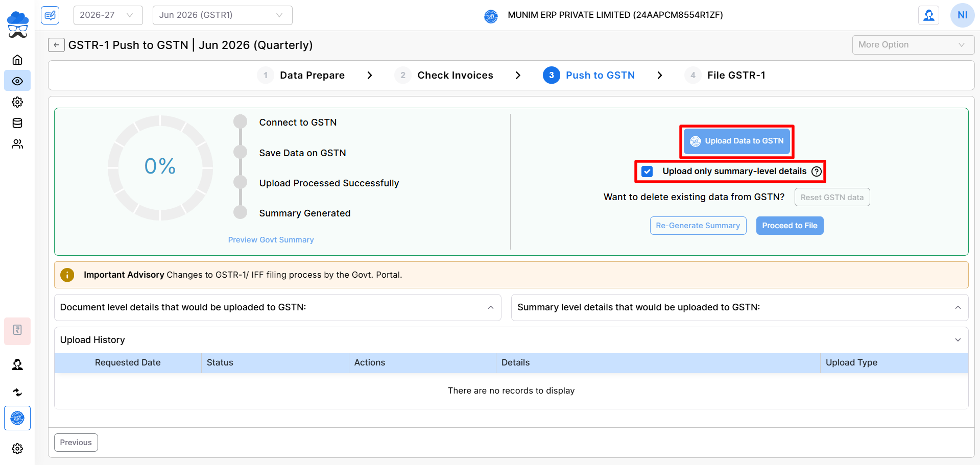The height and width of the screenshot is (465, 980).
Task: Open the Jun 2026 (GSTR1) period dropdown
Action: 222,15
